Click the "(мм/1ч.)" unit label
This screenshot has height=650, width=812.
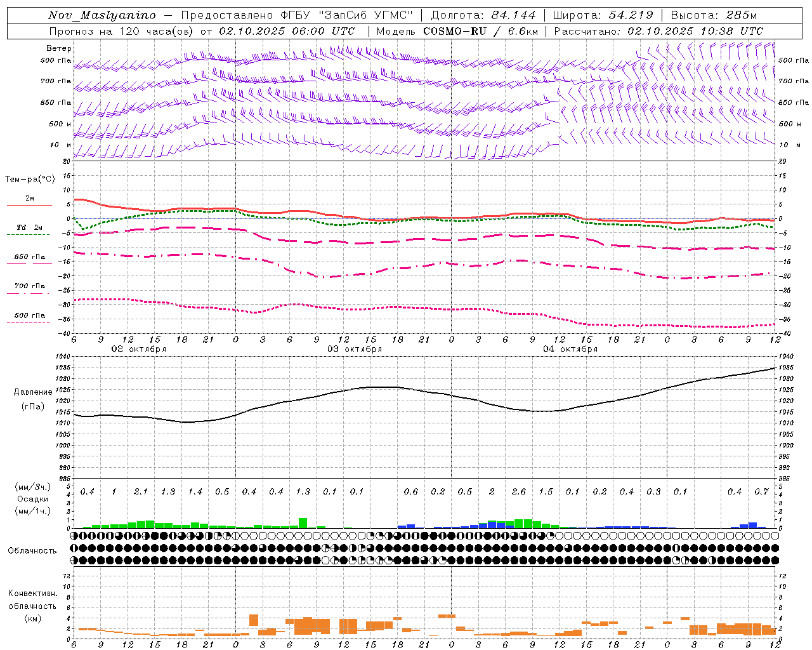[33, 511]
